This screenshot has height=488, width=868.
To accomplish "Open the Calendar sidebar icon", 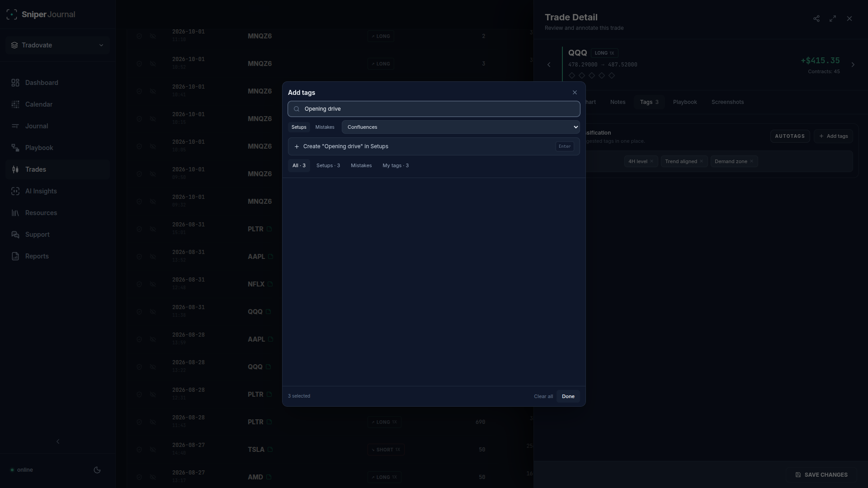I will 15,104.
